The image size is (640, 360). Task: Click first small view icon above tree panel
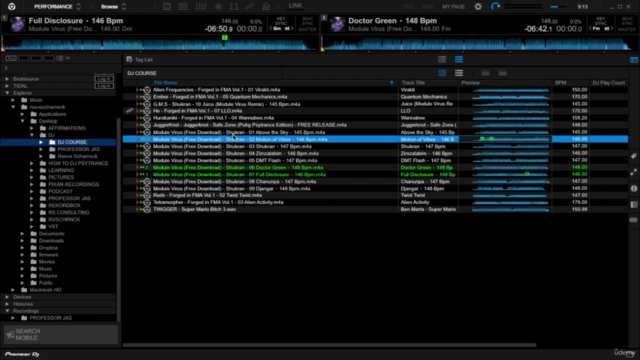tap(11, 58)
